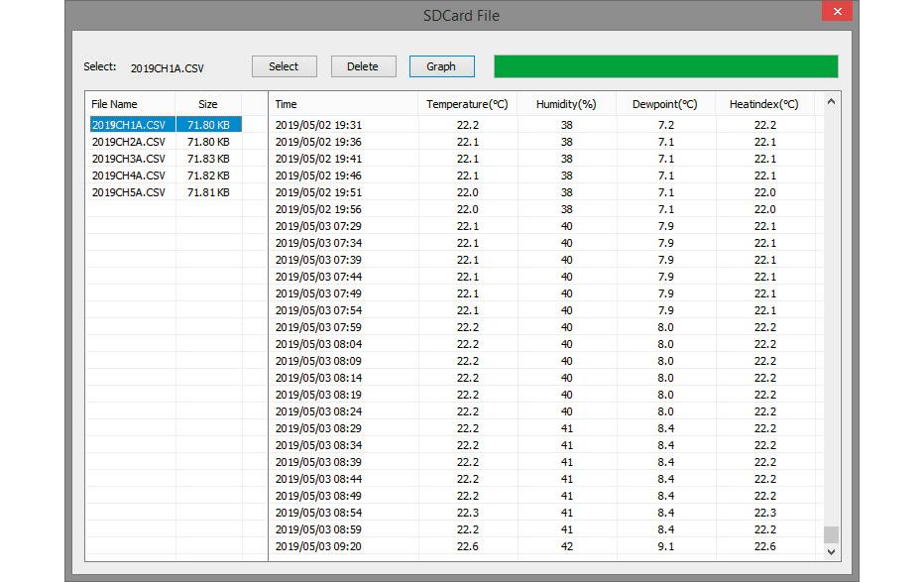Click the Select button
This screenshot has height=582, width=924.
click(284, 66)
